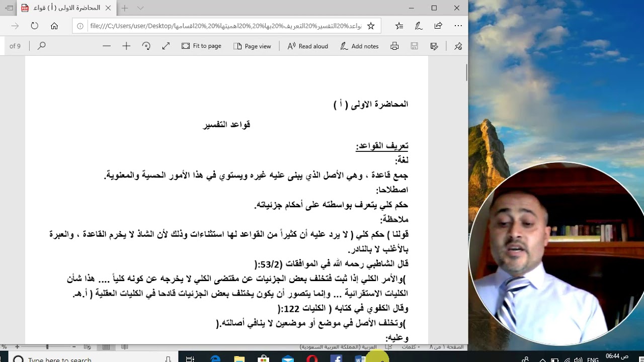The image size is (644, 362).
Task: Click zoom in plus on Word status bar
Action: 17,347
